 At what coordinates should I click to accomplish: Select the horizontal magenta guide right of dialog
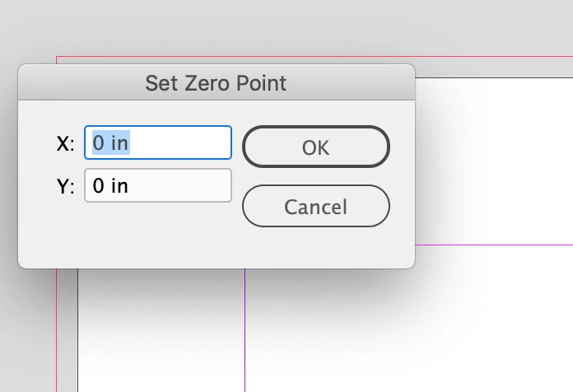[x=494, y=245]
